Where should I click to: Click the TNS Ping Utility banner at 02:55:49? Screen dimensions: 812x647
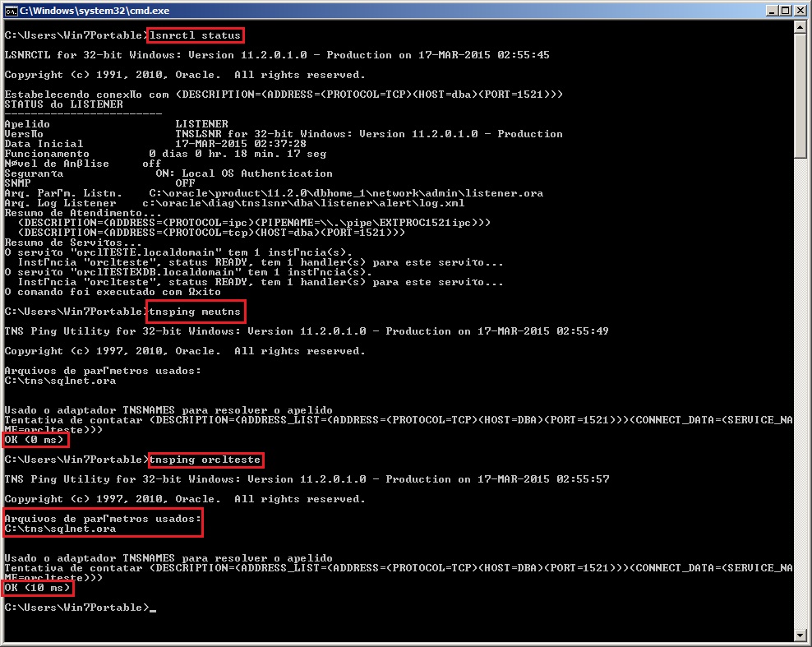click(x=307, y=331)
